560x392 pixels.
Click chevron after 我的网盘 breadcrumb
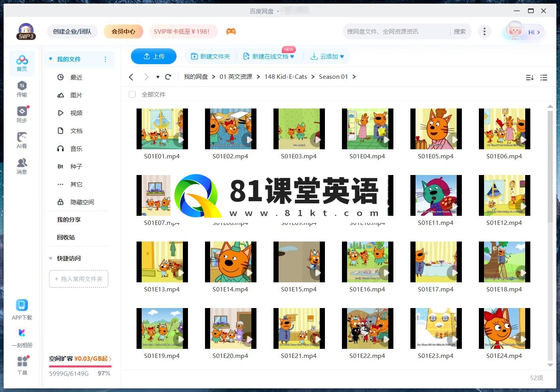tap(214, 77)
